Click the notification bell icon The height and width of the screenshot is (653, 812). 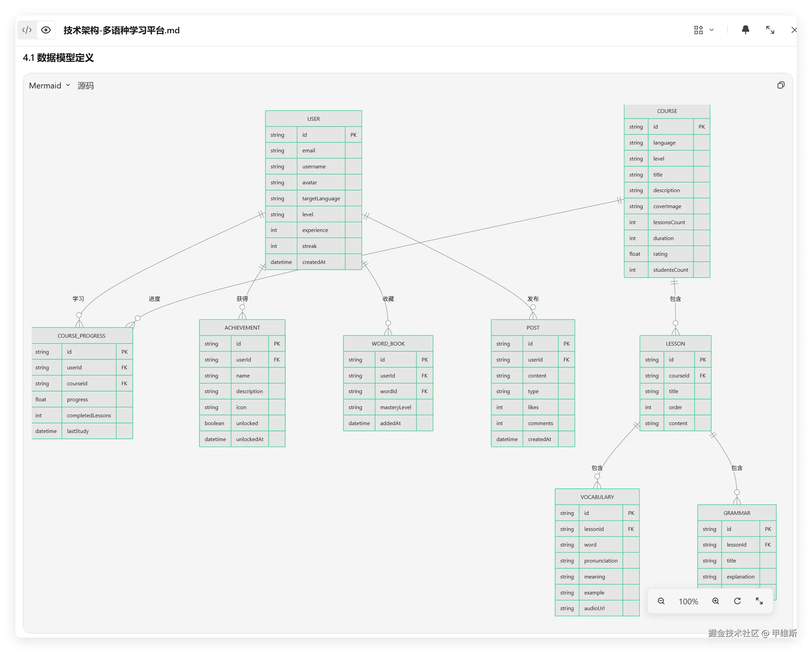pos(745,30)
